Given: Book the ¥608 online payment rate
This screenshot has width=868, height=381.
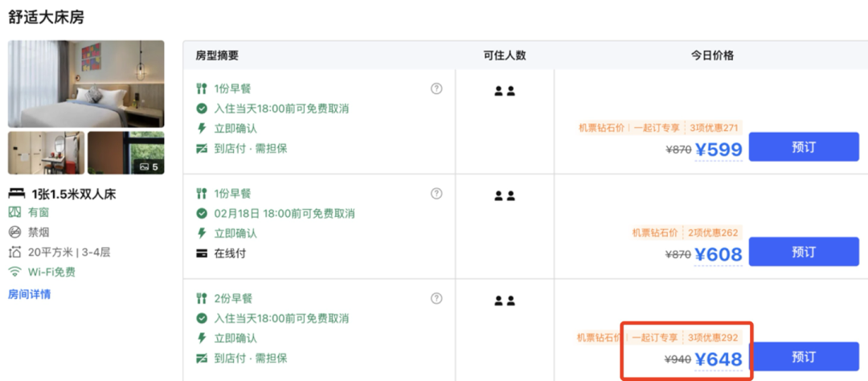Looking at the screenshot, I should 804,252.
